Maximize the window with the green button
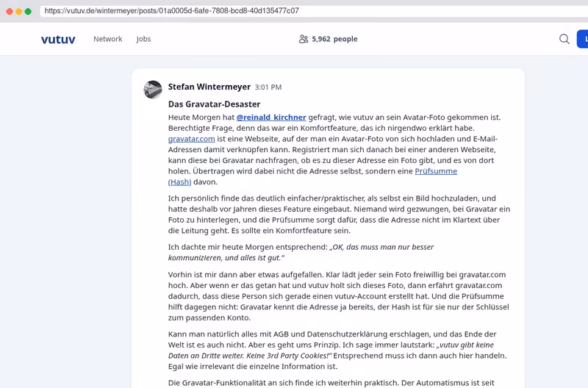The height and width of the screenshot is (388, 588). pyautogui.click(x=28, y=11)
